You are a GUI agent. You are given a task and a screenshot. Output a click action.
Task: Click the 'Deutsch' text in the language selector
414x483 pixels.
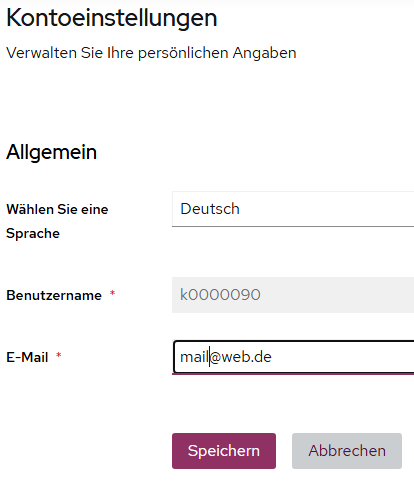click(210, 209)
